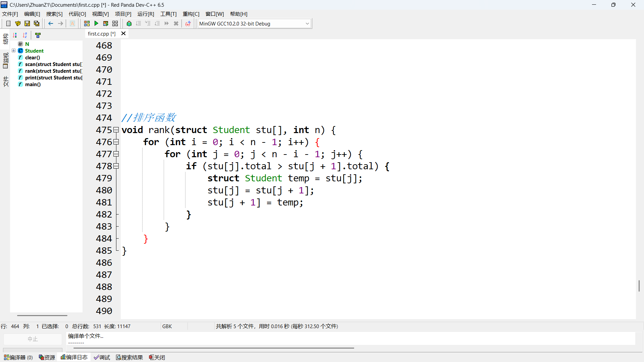Expand the Student struct tree node

(14, 51)
